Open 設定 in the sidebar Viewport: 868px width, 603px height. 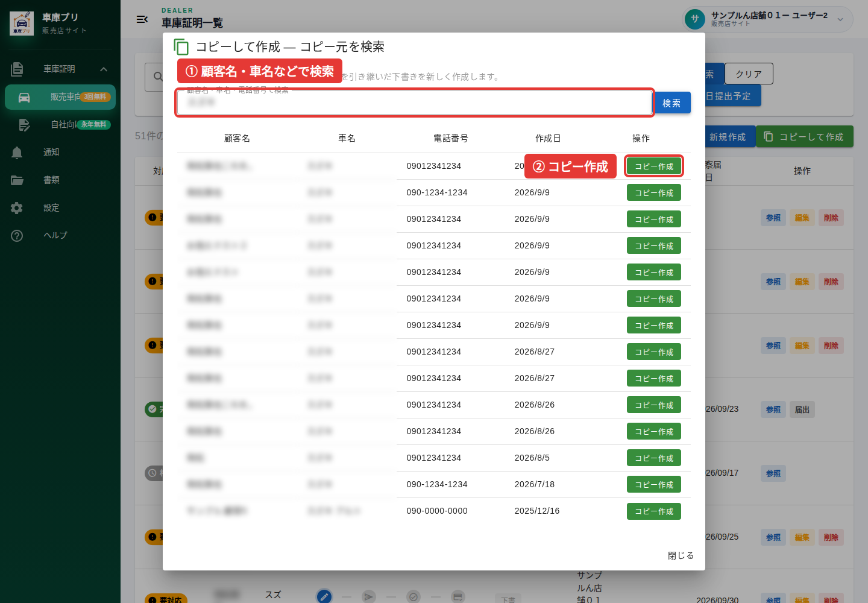tap(60, 208)
